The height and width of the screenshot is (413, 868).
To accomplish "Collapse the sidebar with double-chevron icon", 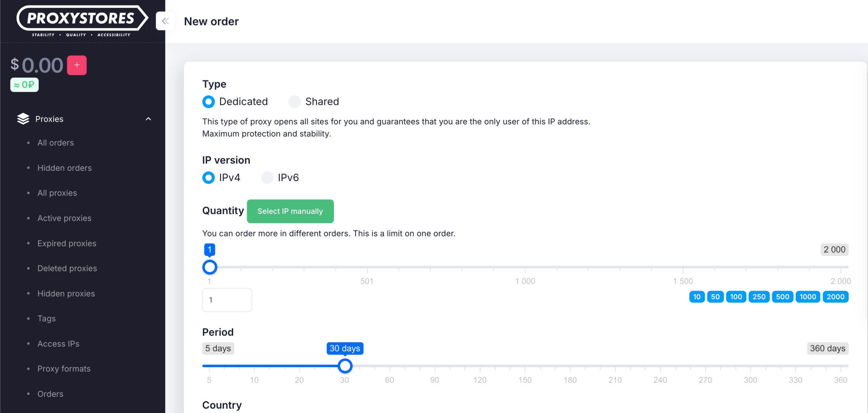I will pyautogui.click(x=165, y=21).
